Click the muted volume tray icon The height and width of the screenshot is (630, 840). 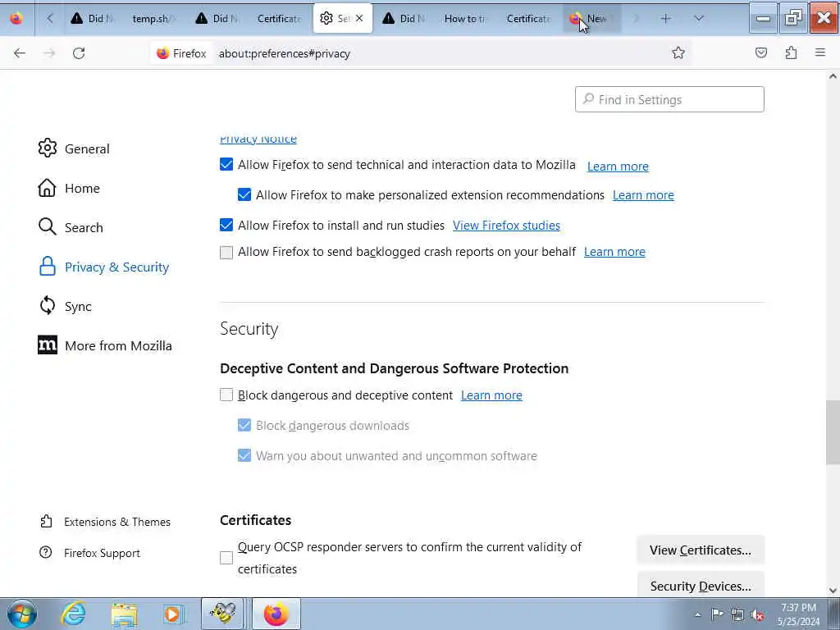click(757, 614)
